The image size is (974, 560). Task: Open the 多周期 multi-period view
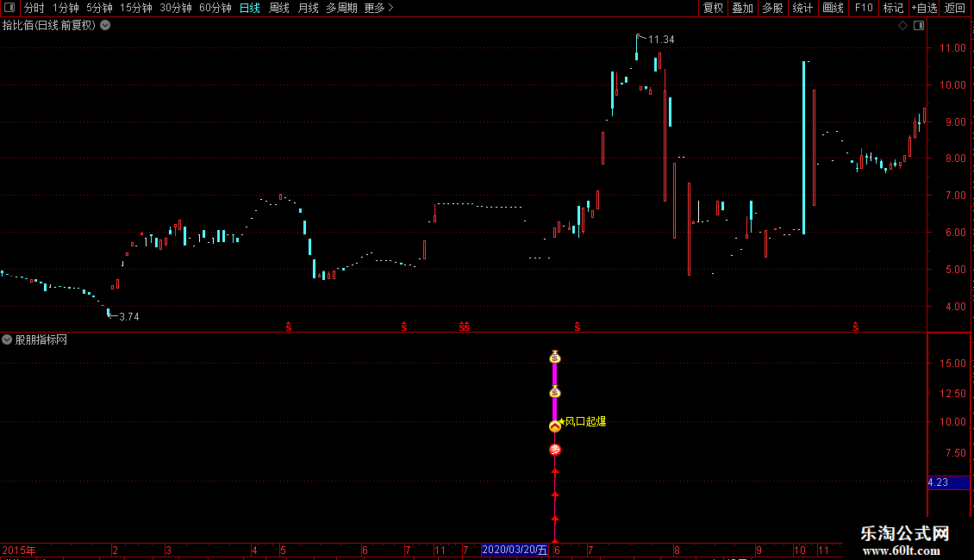(x=341, y=8)
